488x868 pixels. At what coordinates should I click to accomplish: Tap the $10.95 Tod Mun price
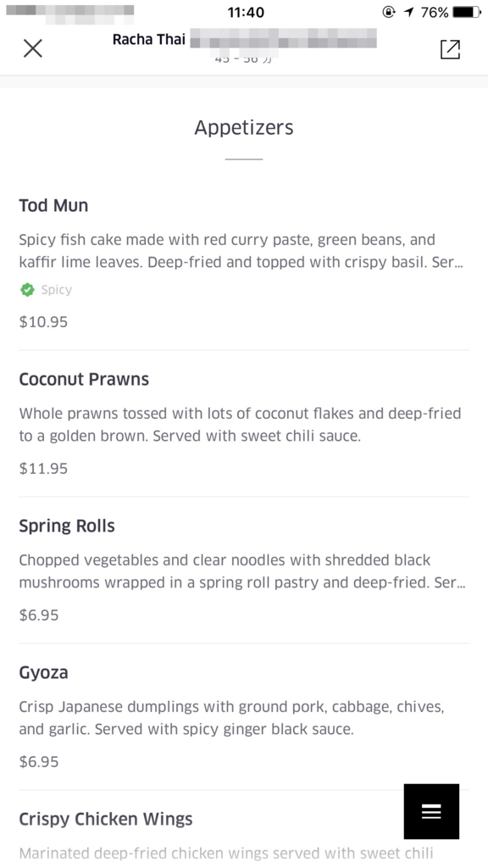(x=43, y=322)
